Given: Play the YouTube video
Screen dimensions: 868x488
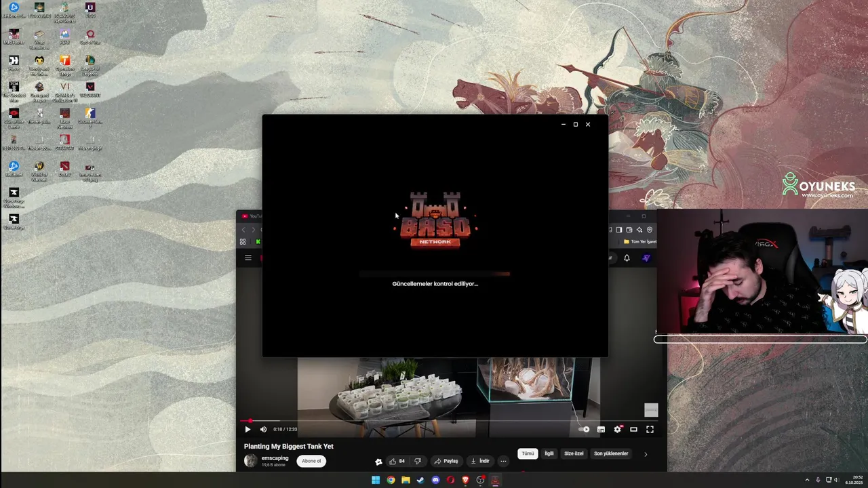Looking at the screenshot, I should click(248, 429).
